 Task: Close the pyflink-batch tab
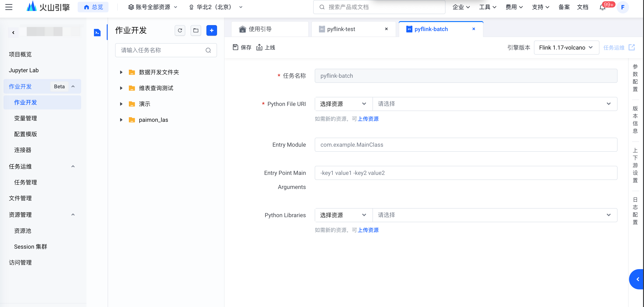pyautogui.click(x=474, y=29)
